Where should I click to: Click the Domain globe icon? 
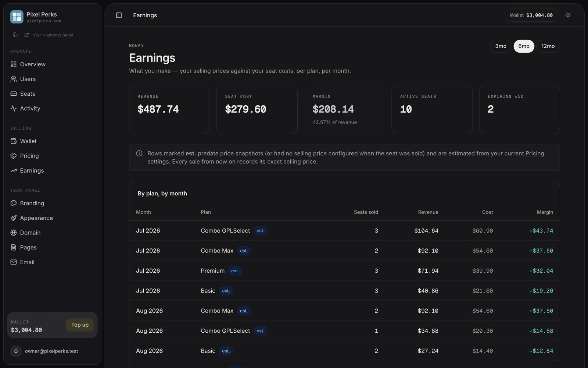[14, 233]
